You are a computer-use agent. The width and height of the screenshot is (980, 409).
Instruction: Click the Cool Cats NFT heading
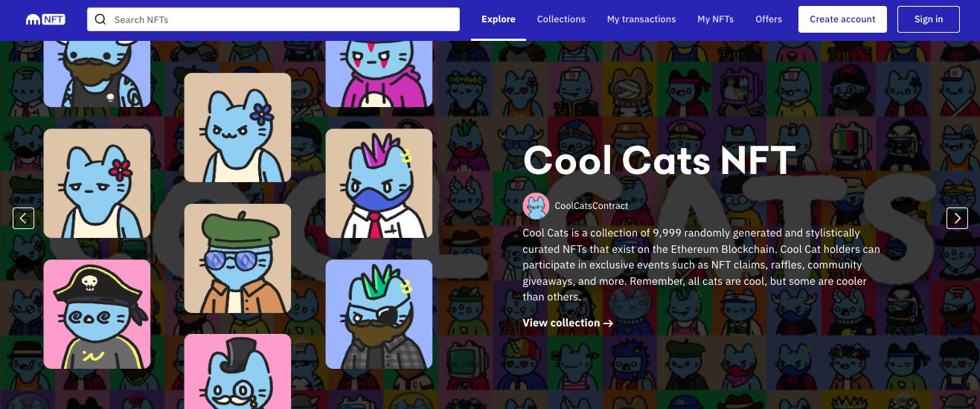[659, 159]
